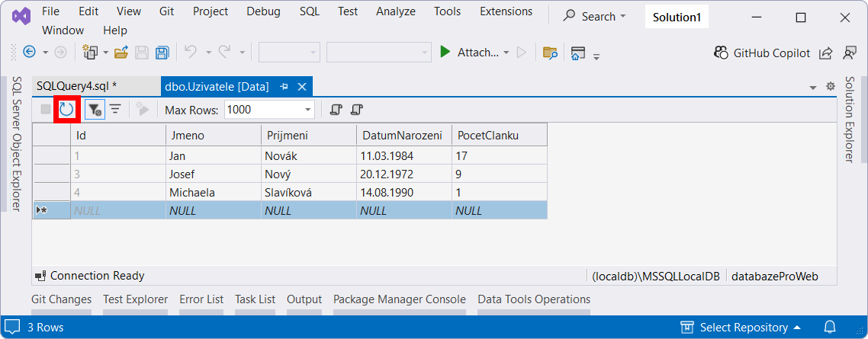Screen dimensions: 868x339
Task: Open the Max Rows dropdown
Action: [x=308, y=110]
